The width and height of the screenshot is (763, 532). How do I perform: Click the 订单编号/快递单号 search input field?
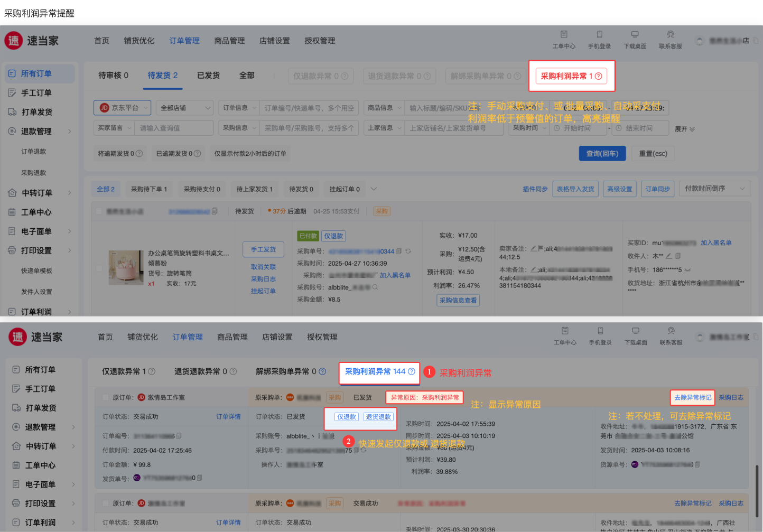click(310, 108)
